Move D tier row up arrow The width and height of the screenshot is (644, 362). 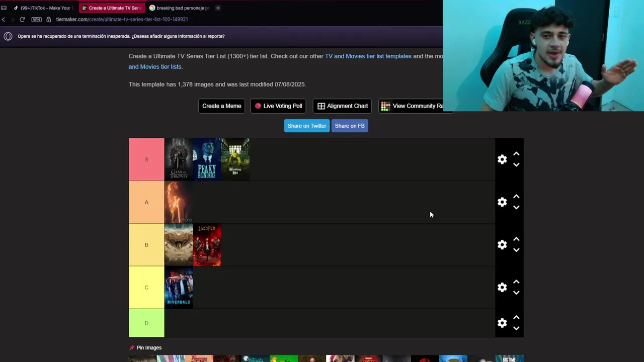(516, 318)
